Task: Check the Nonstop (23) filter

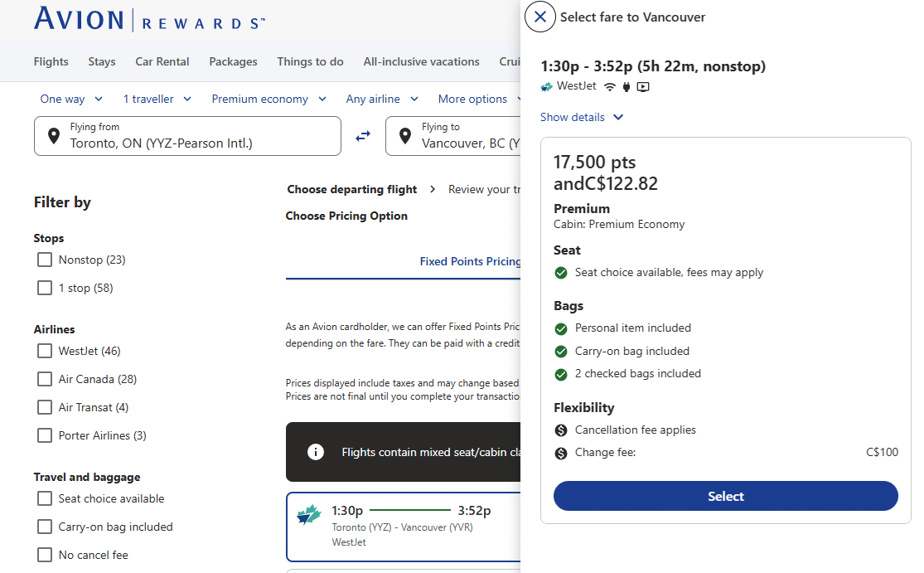Action: point(45,260)
